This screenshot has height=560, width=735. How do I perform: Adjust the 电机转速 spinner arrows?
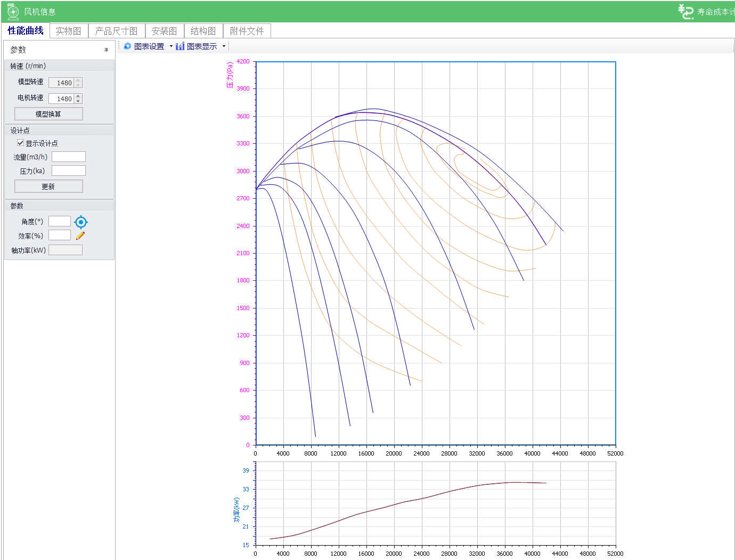tap(78, 99)
